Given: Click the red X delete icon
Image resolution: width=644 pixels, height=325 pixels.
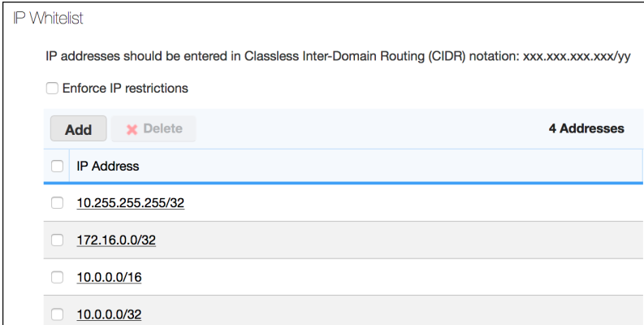Looking at the screenshot, I should (x=132, y=130).
